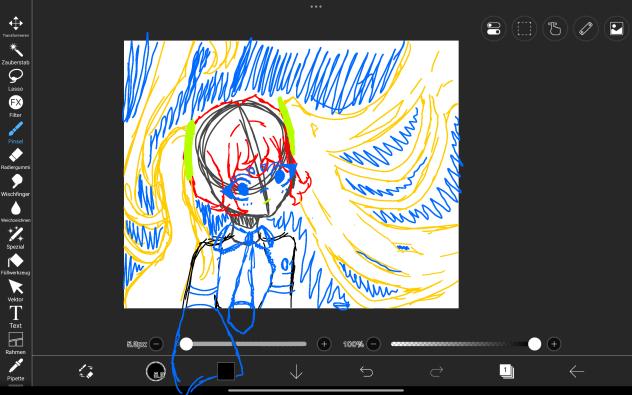Click the brush size value text
The height and width of the screenshot is (395, 632).
[137, 344]
